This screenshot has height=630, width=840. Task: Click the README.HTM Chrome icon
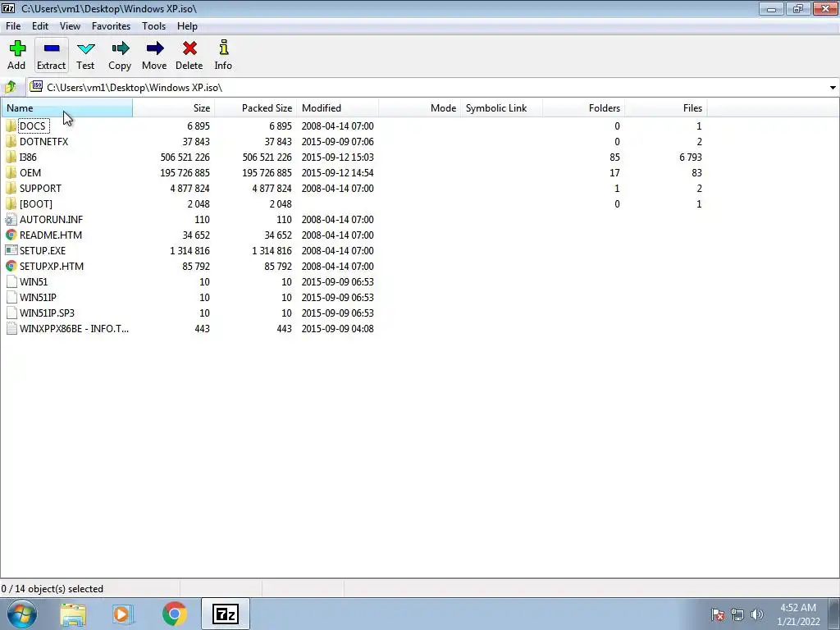coord(11,235)
